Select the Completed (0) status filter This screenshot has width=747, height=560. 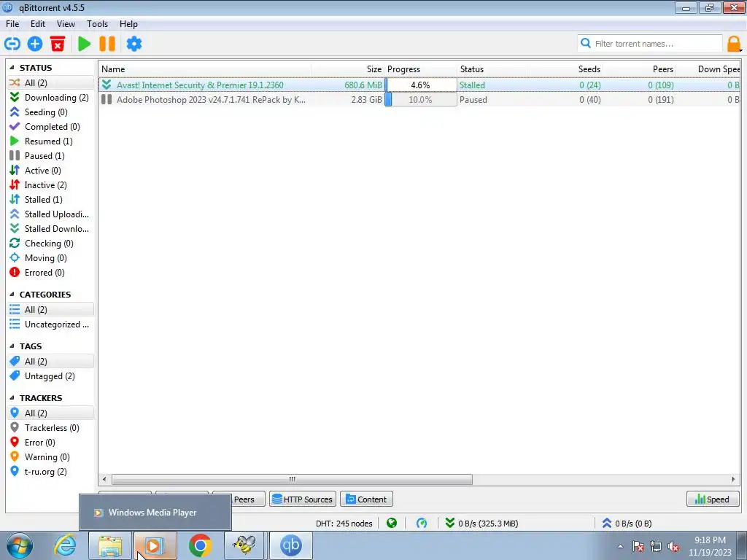tap(50, 127)
